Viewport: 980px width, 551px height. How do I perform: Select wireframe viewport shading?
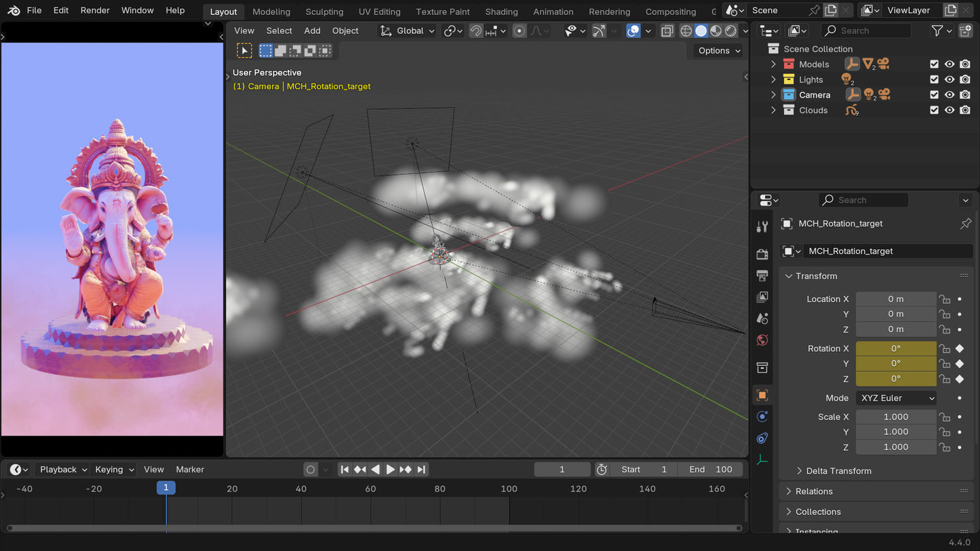pyautogui.click(x=686, y=30)
